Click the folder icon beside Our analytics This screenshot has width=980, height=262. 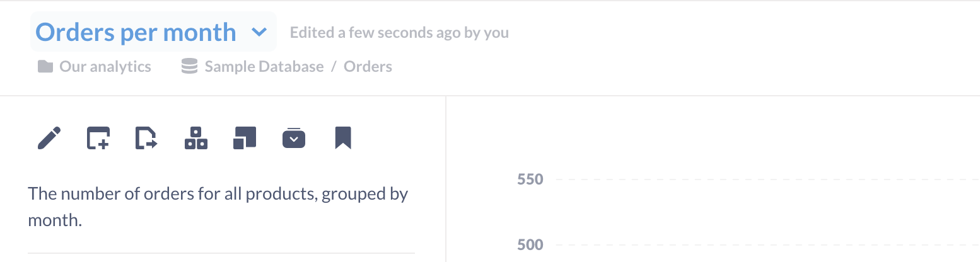pos(45,67)
